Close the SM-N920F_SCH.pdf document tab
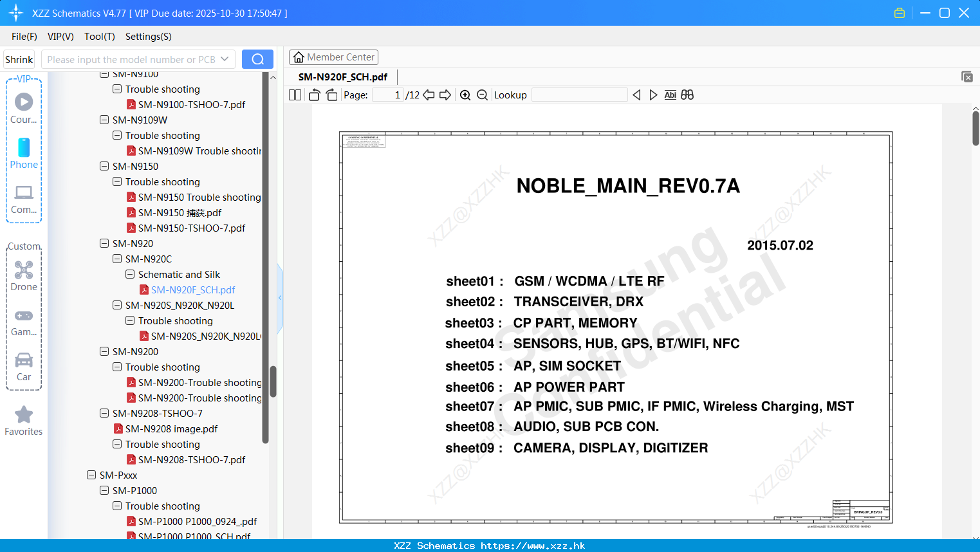980x552 pixels. pos(966,77)
